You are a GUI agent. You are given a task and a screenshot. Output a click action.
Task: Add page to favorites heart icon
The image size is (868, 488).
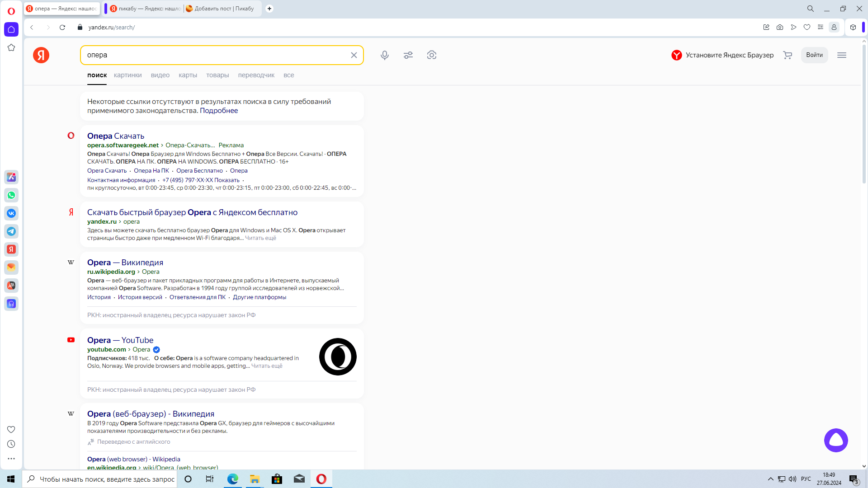tap(807, 28)
